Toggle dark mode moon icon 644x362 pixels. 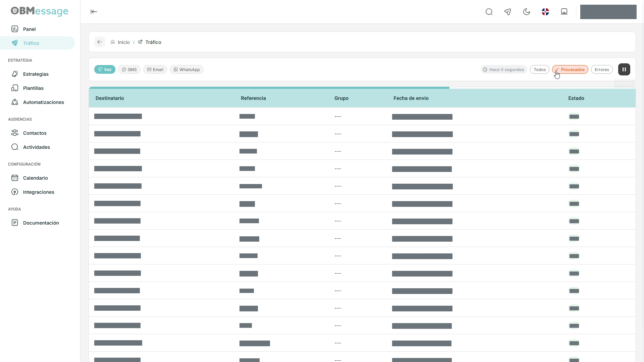click(x=527, y=12)
